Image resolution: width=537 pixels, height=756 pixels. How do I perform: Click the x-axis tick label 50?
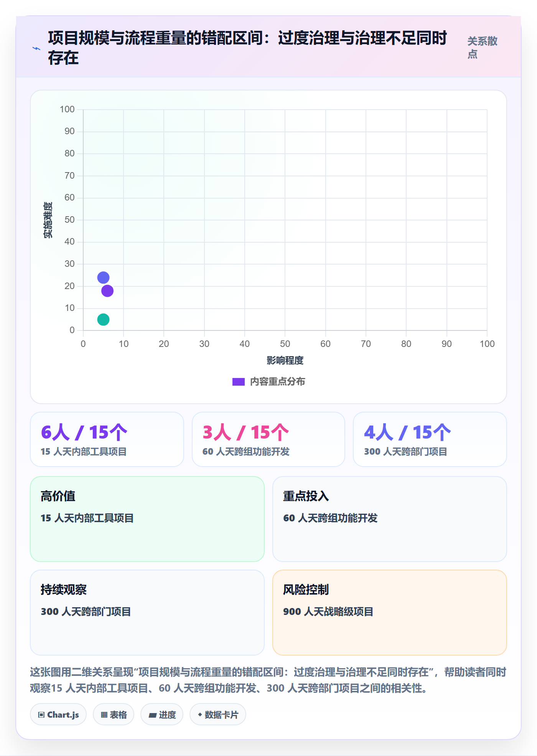pyautogui.click(x=285, y=344)
